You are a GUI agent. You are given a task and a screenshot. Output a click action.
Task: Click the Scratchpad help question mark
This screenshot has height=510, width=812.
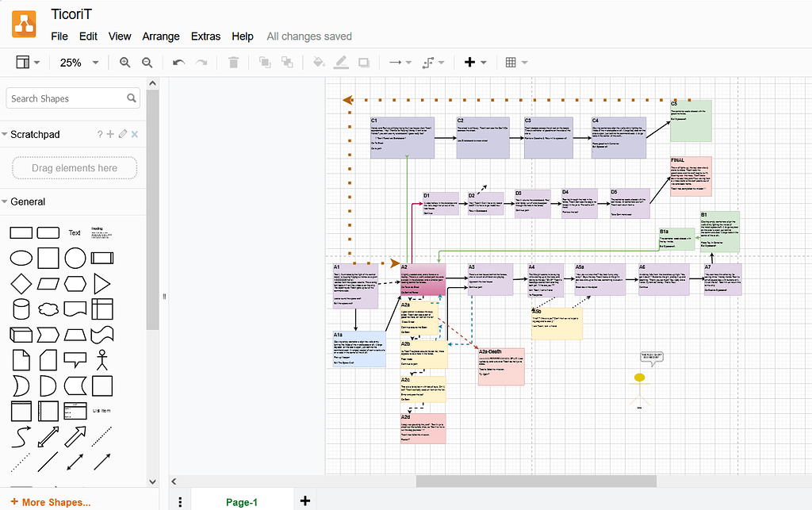pos(99,134)
